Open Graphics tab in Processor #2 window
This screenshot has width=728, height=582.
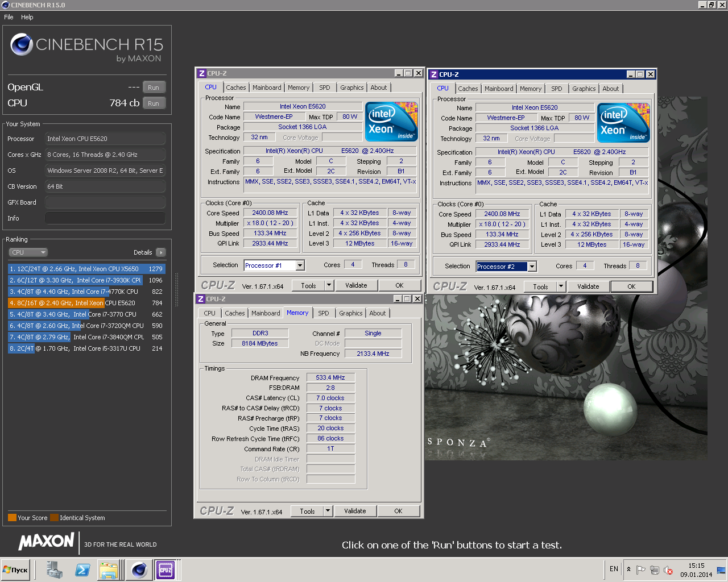pyautogui.click(x=584, y=89)
